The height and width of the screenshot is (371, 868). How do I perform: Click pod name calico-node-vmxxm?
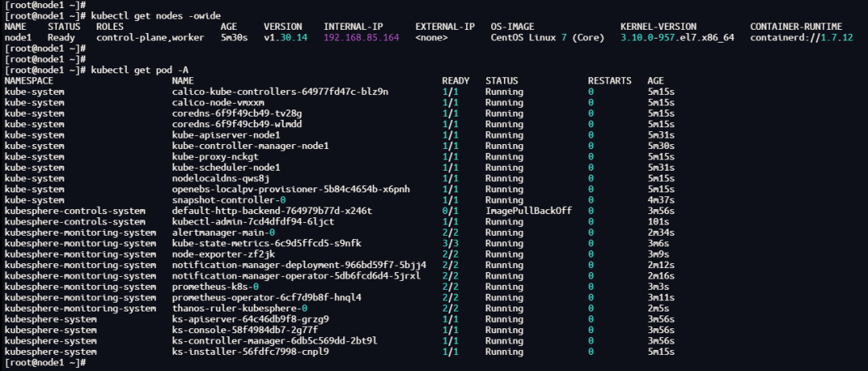point(218,102)
